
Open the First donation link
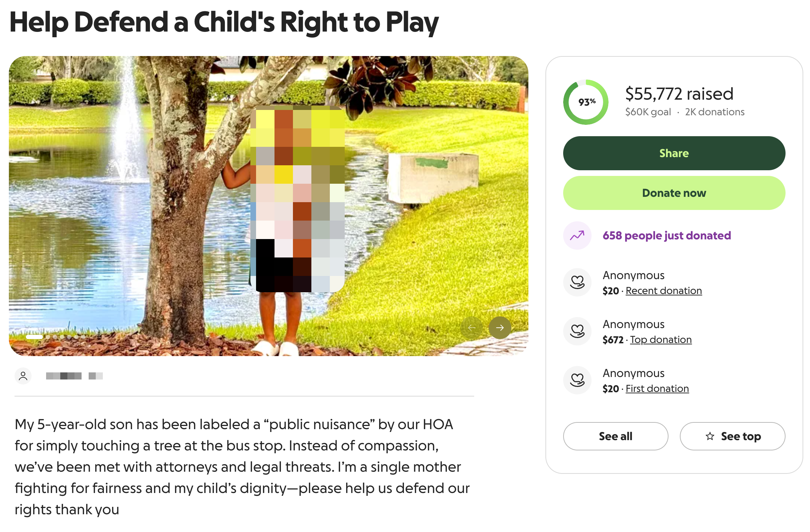point(657,388)
